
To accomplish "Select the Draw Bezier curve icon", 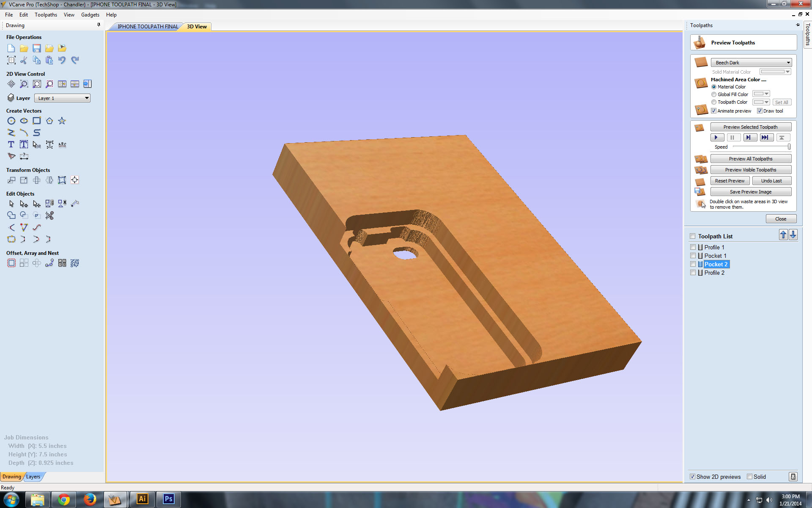I will point(23,132).
